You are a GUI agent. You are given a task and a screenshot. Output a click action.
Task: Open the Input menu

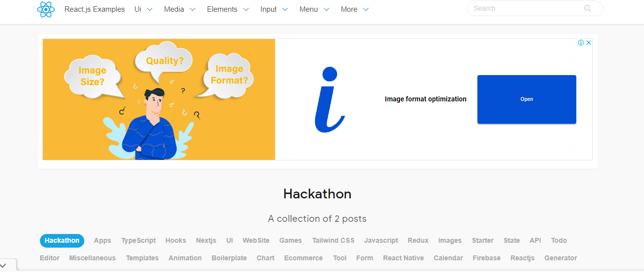pos(274,9)
